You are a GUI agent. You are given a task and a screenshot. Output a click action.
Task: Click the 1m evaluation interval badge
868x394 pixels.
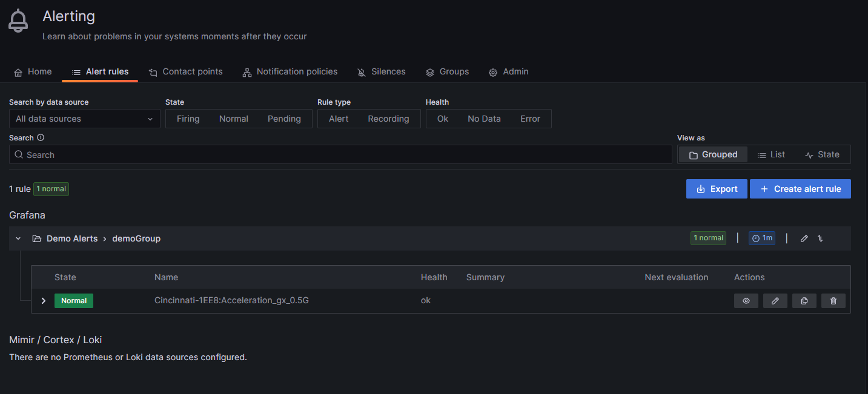click(x=762, y=238)
